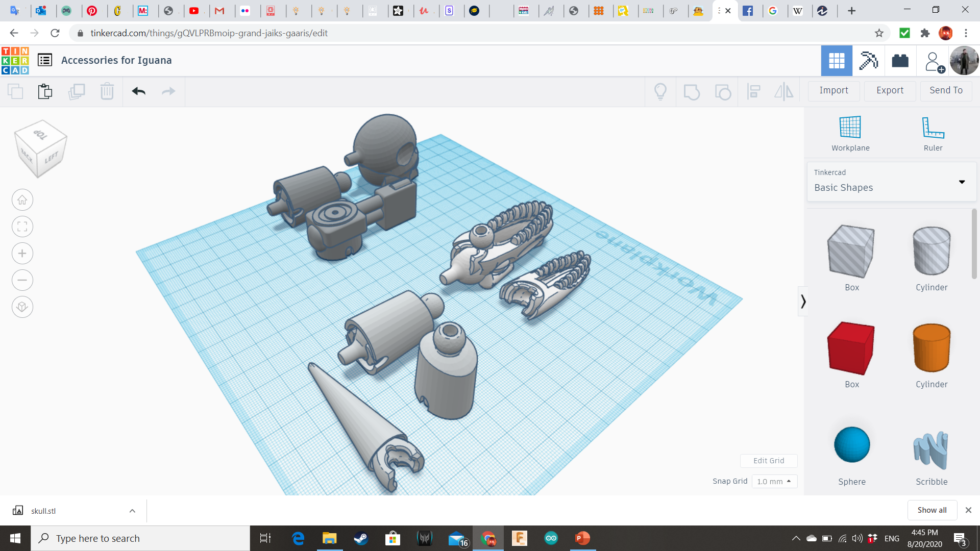Image resolution: width=980 pixels, height=551 pixels.
Task: Open the Snap Grid 1.0 mm dropdown
Action: 774,481
